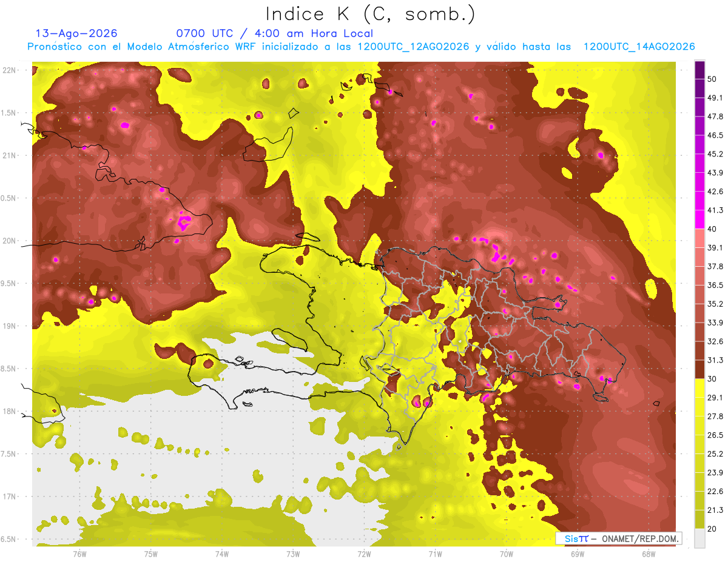
Task: Click the "17N" latitude axis label
Action: [x=9, y=497]
